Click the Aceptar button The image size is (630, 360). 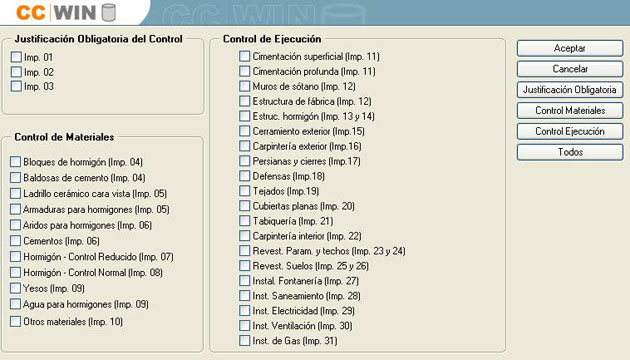click(570, 48)
